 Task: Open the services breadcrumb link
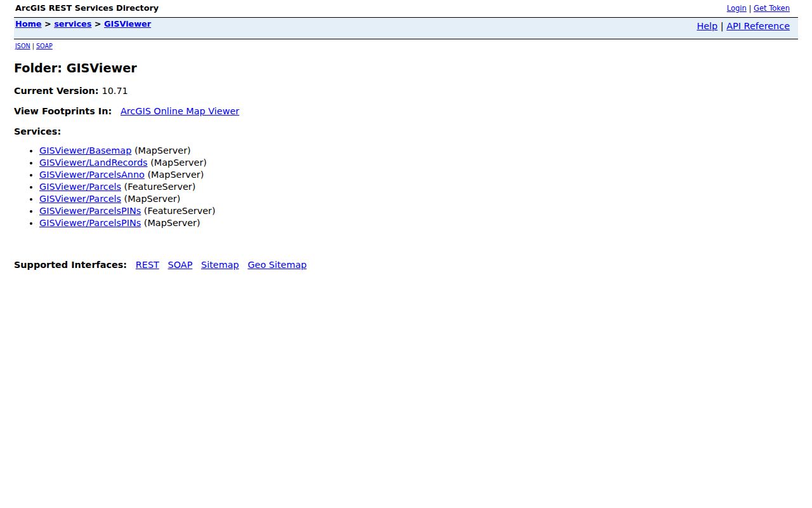[72, 24]
